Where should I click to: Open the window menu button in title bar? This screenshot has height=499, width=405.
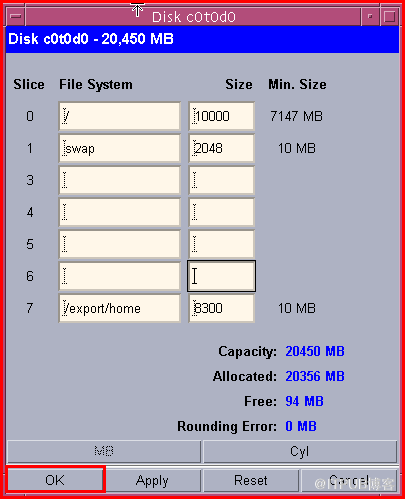tap(15, 16)
